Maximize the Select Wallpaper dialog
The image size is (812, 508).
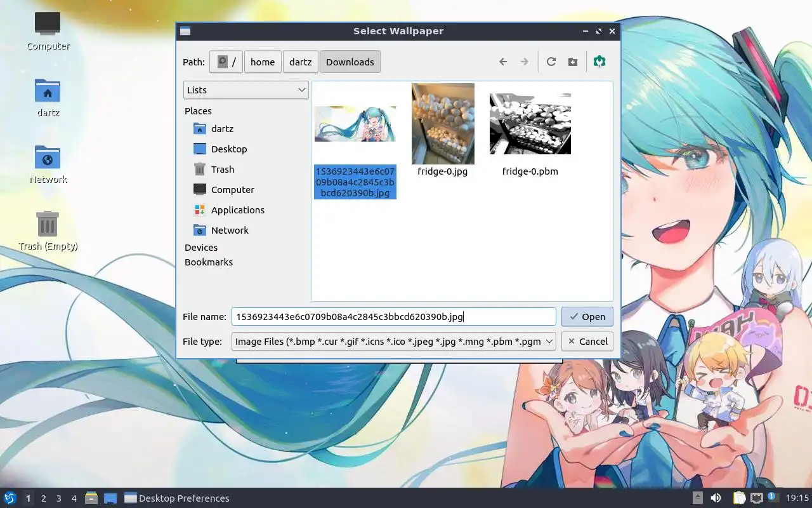tap(599, 31)
